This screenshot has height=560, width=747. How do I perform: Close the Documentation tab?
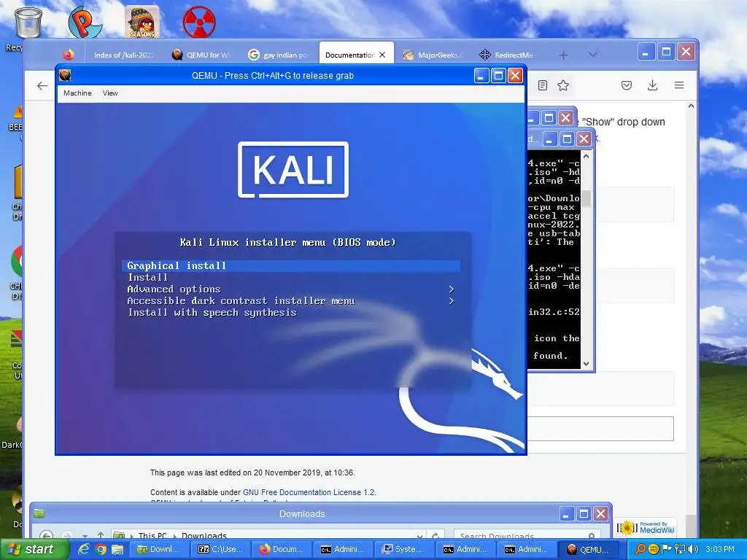tap(382, 55)
